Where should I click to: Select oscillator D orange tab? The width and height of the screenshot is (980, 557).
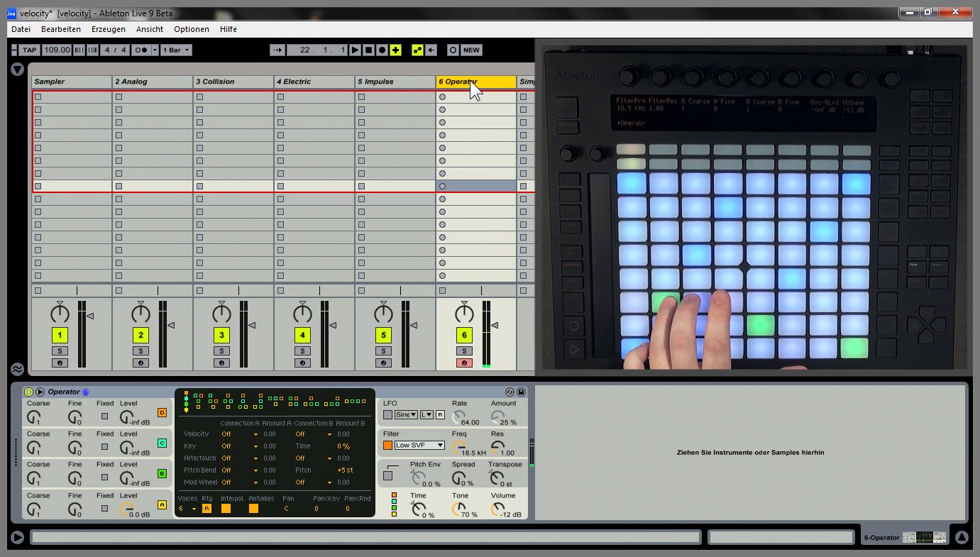(x=162, y=412)
